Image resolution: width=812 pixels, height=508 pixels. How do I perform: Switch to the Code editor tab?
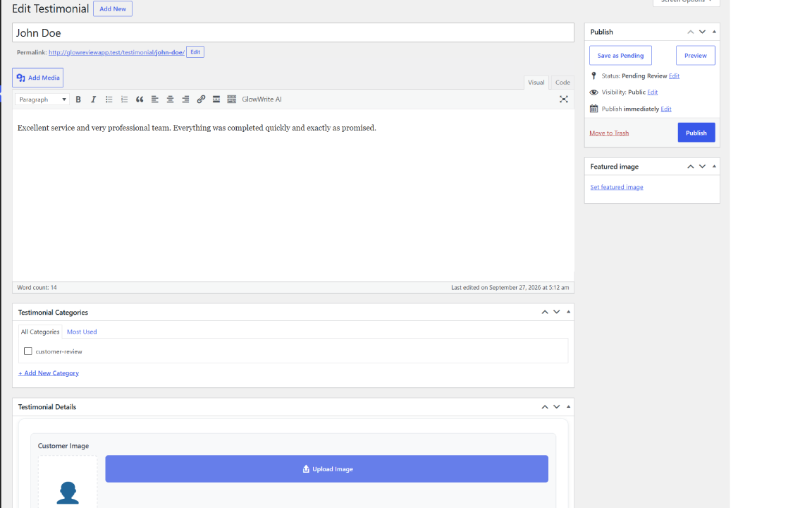pyautogui.click(x=562, y=83)
